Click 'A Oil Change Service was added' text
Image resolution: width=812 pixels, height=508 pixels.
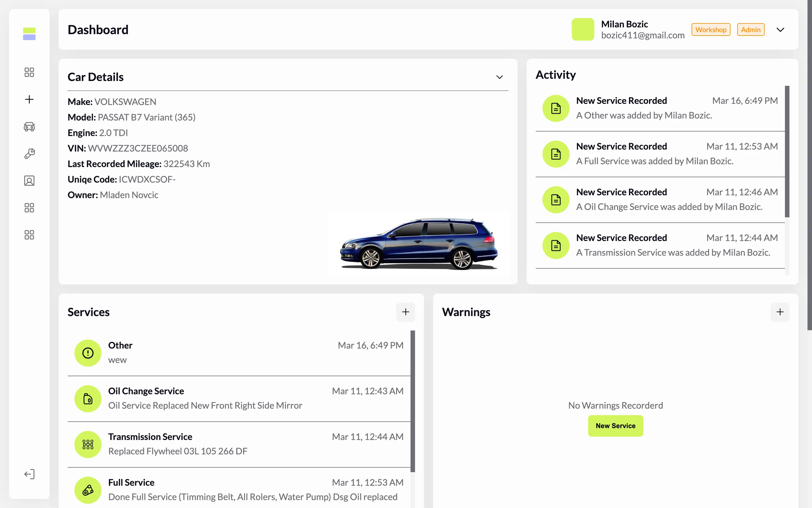669,207
